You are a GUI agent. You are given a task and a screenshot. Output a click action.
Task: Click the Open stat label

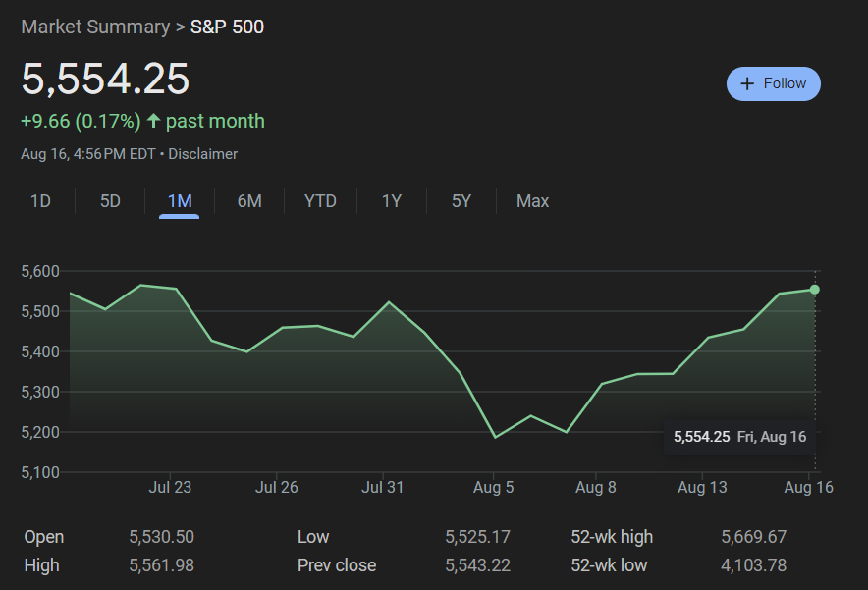[x=44, y=537]
